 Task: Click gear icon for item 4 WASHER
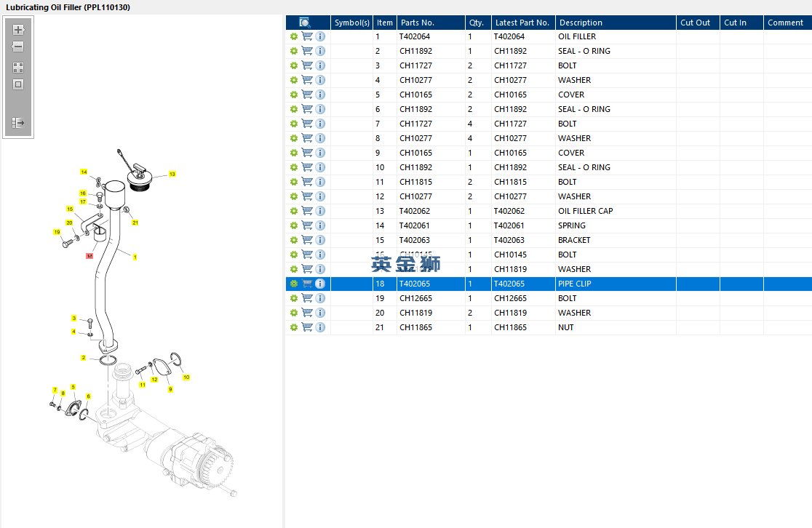[294, 80]
